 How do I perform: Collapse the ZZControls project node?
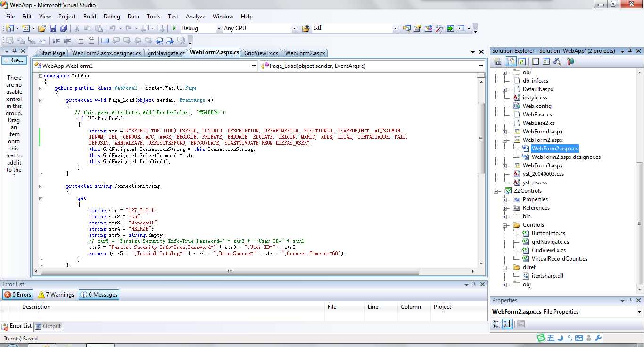pyautogui.click(x=496, y=191)
